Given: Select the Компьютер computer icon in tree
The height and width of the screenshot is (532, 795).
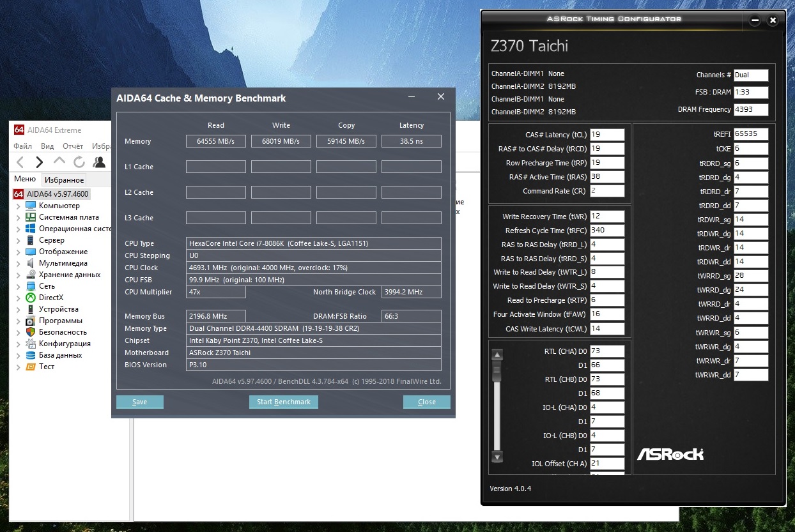Looking at the screenshot, I should (x=30, y=206).
